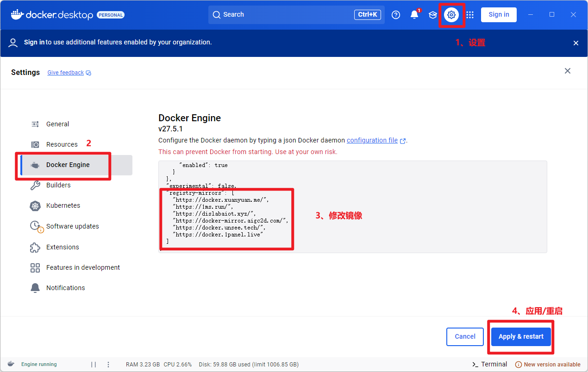Click the search magnifier icon

click(x=216, y=15)
